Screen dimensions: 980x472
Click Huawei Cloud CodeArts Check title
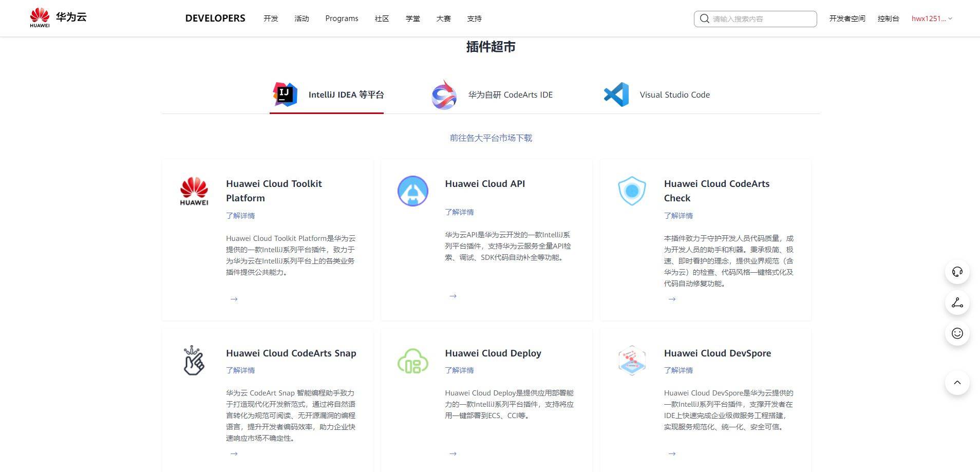717,191
